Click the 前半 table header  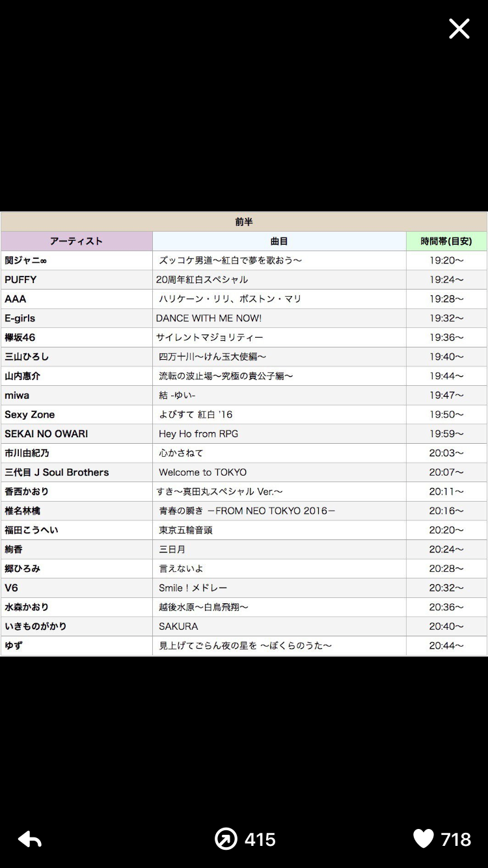(x=244, y=222)
